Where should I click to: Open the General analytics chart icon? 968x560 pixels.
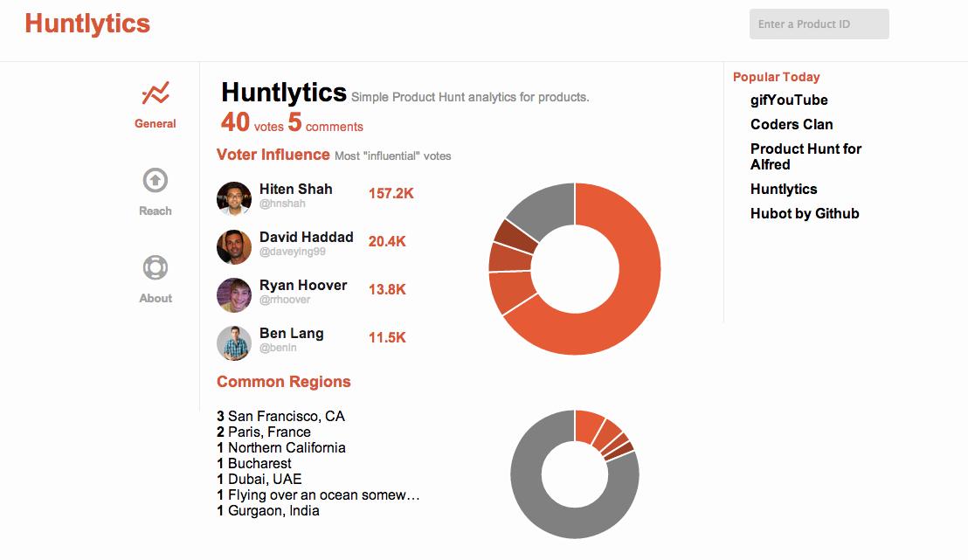[x=155, y=93]
